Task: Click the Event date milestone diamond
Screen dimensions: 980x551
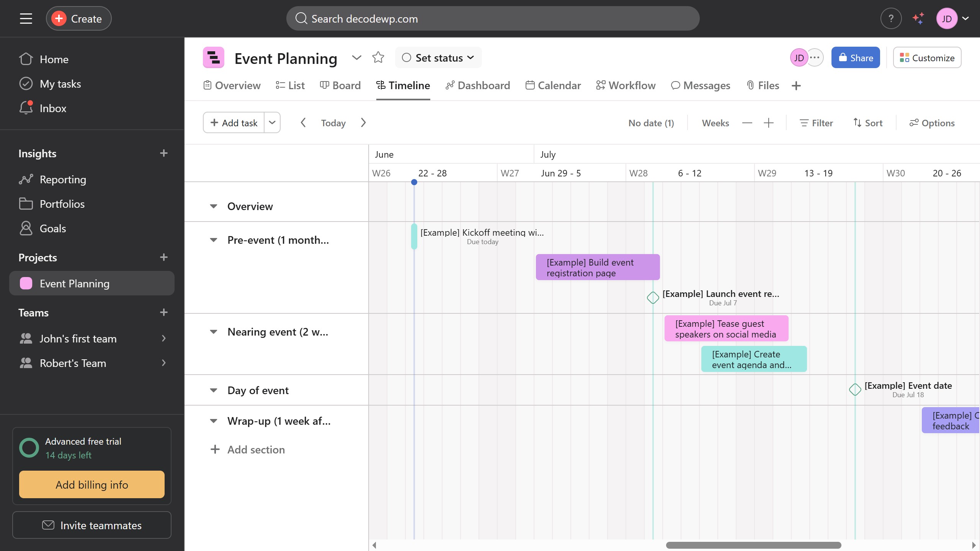Action: (855, 389)
